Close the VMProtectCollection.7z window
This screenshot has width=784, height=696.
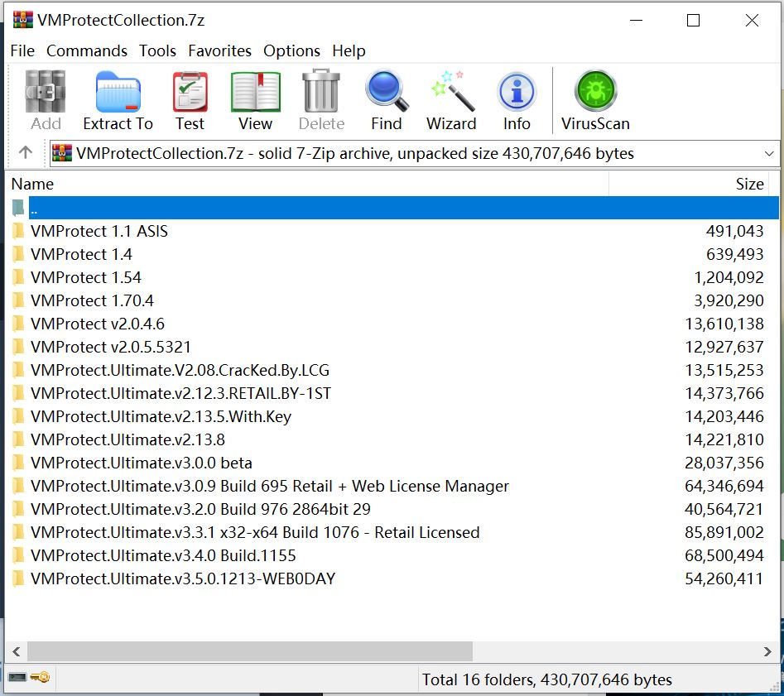point(752,20)
